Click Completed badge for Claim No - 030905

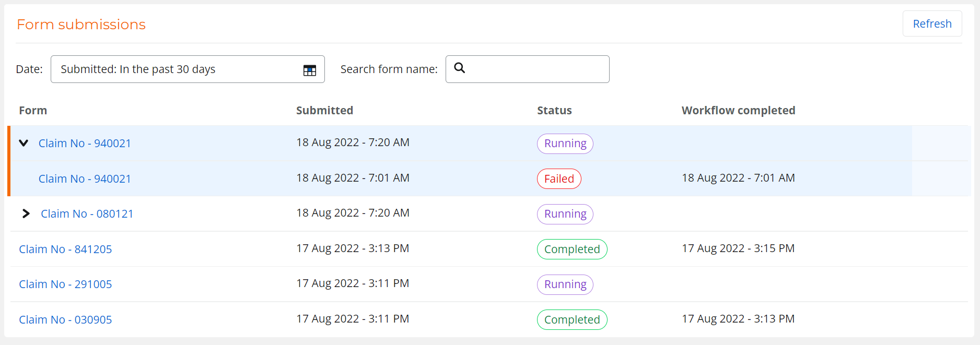pyautogui.click(x=572, y=319)
